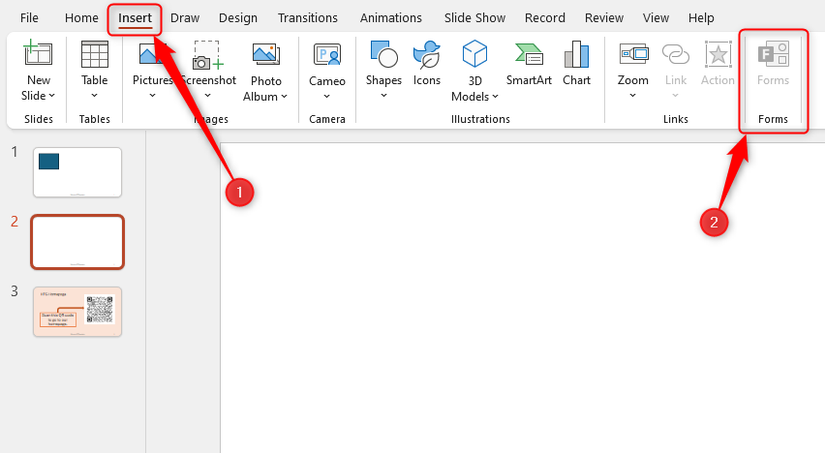Screen dimensions: 825x453
Task: Select slide 2 thumbnail
Action: point(77,242)
